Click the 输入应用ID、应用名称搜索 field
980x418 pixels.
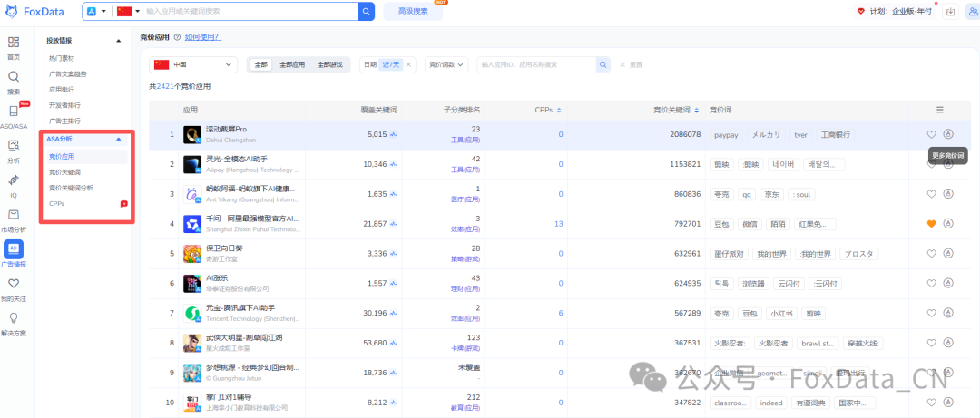(x=537, y=64)
